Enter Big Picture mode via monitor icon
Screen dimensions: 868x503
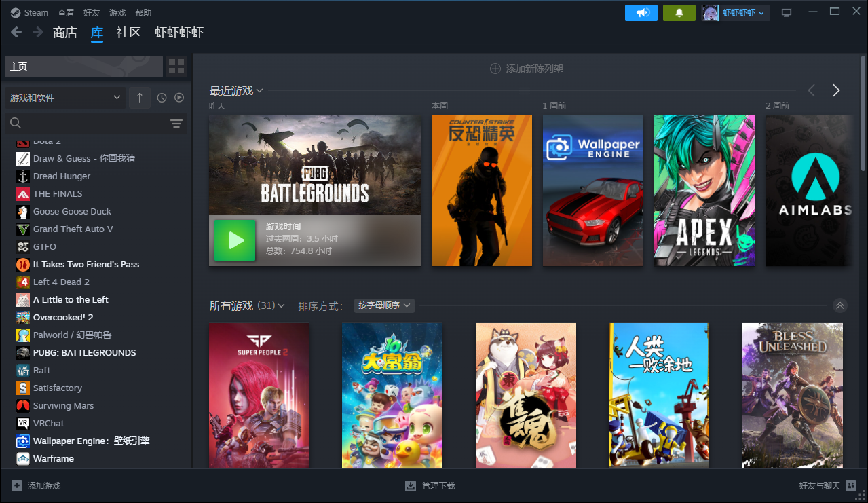pos(787,13)
